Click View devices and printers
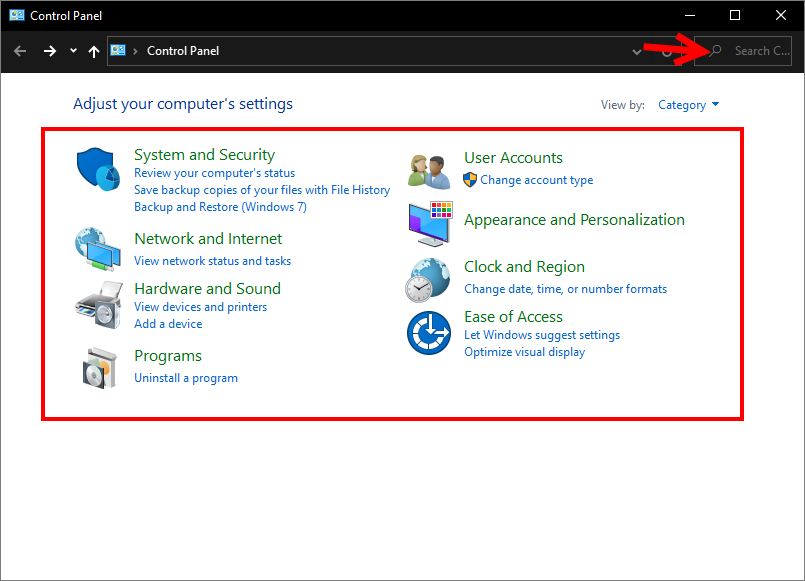Screen dimensions: 805x581 pyautogui.click(x=200, y=307)
